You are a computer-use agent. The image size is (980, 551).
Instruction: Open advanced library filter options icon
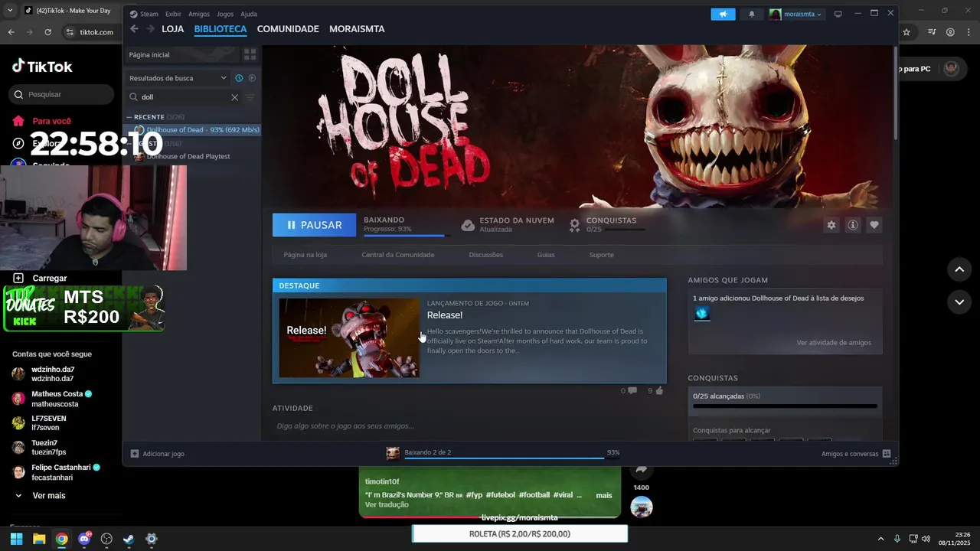pos(250,97)
